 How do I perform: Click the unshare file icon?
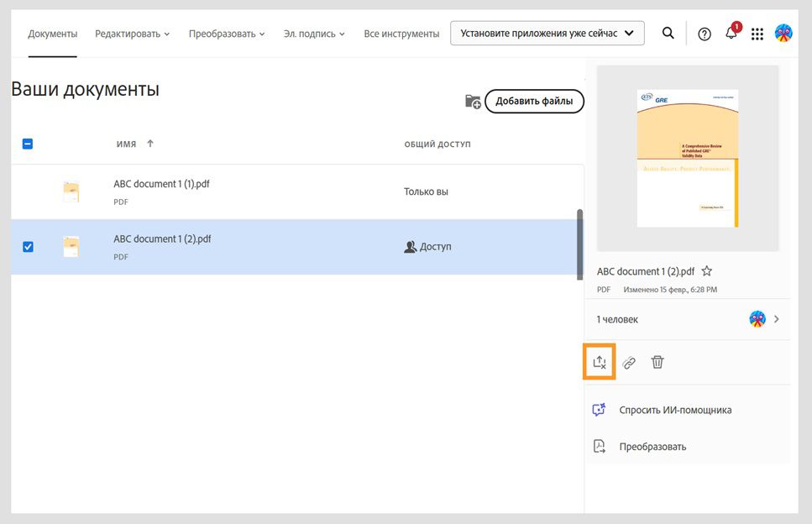(600, 362)
